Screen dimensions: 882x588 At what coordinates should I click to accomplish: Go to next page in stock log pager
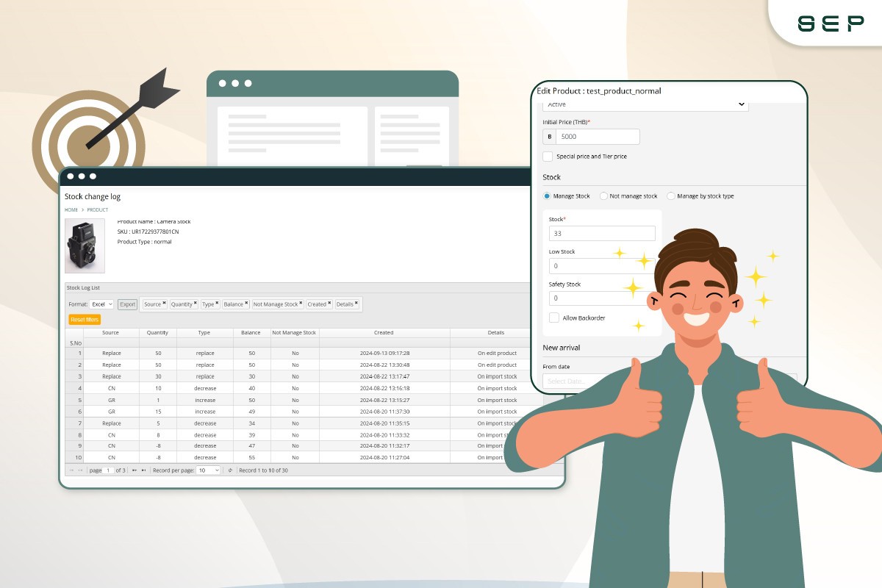135,470
